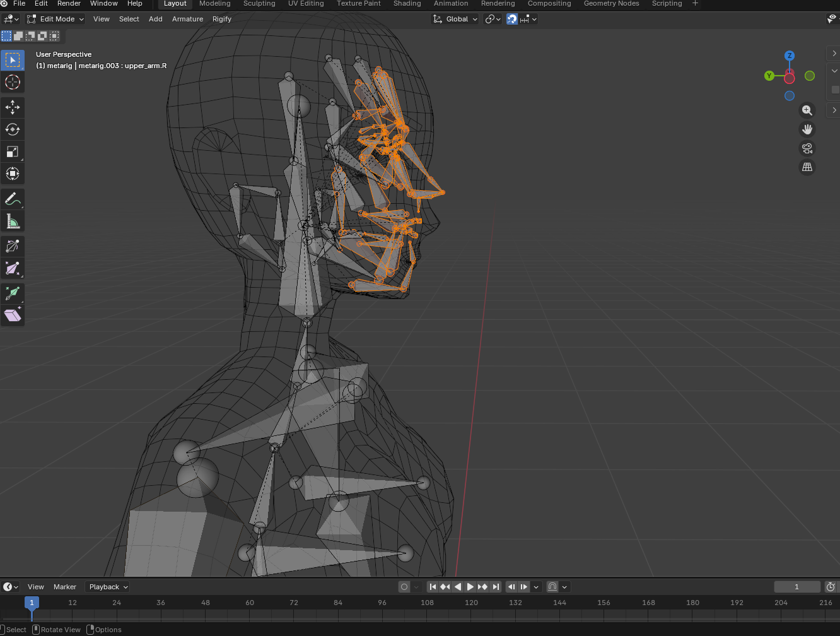Toggle auto keying record button
The image size is (840, 636).
tap(404, 587)
